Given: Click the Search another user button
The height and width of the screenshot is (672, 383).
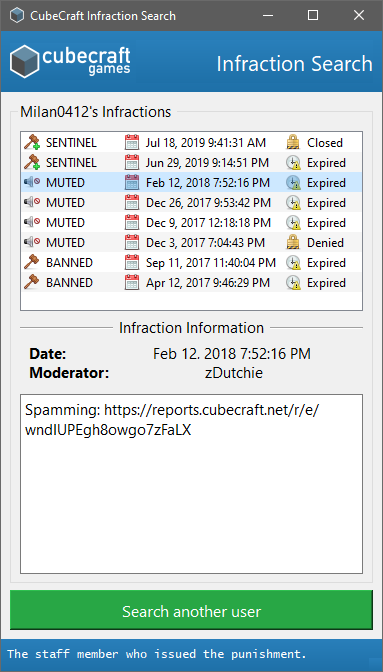Looking at the screenshot, I should pos(191,610).
